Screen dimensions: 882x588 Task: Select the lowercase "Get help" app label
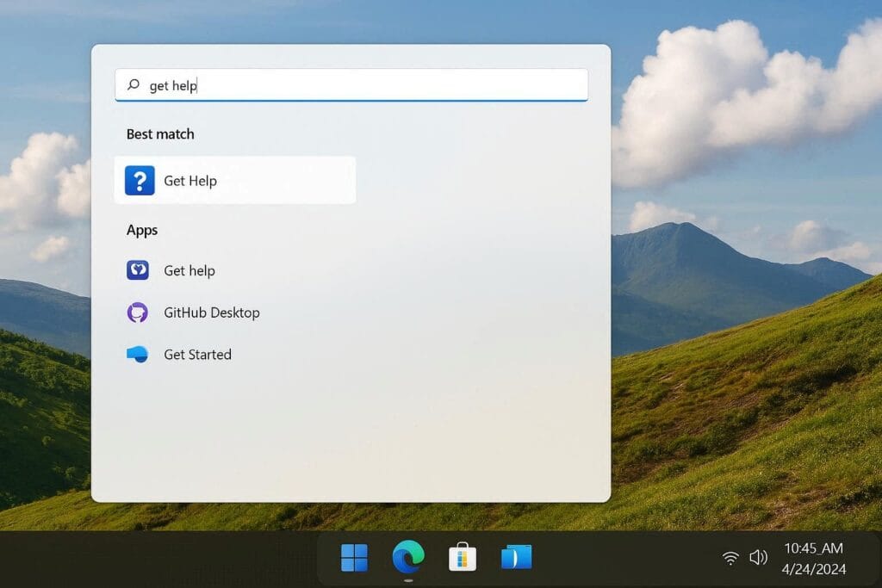point(189,270)
